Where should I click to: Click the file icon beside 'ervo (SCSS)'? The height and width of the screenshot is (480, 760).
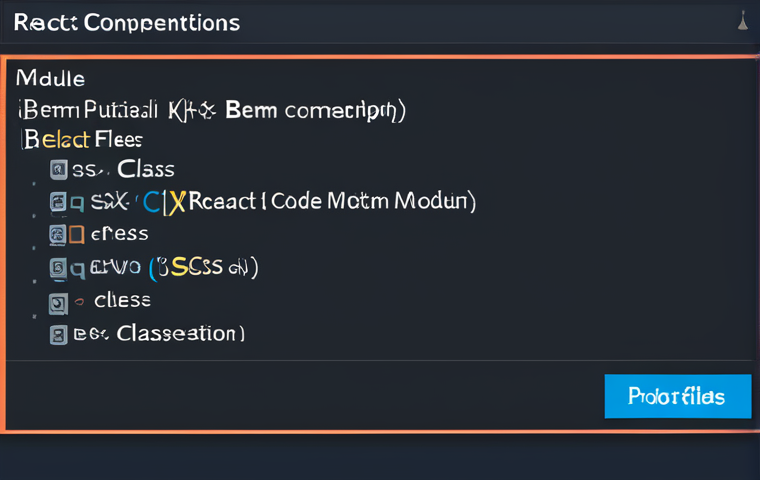(58, 268)
